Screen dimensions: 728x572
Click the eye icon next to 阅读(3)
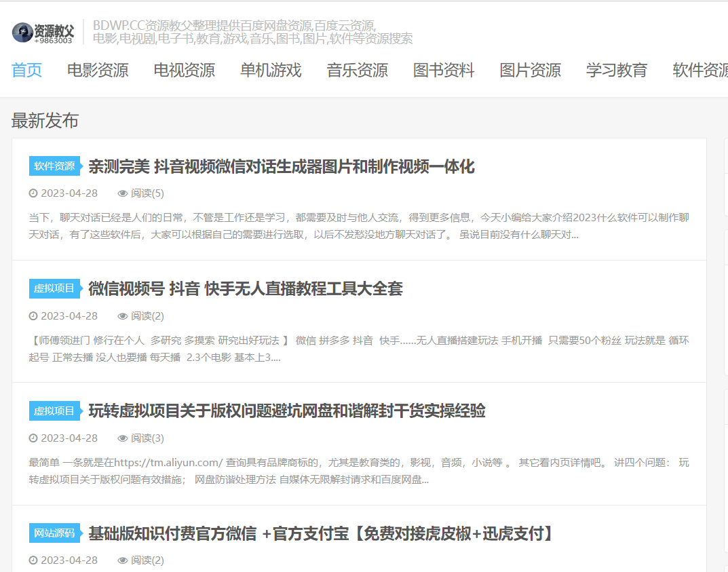(x=123, y=438)
